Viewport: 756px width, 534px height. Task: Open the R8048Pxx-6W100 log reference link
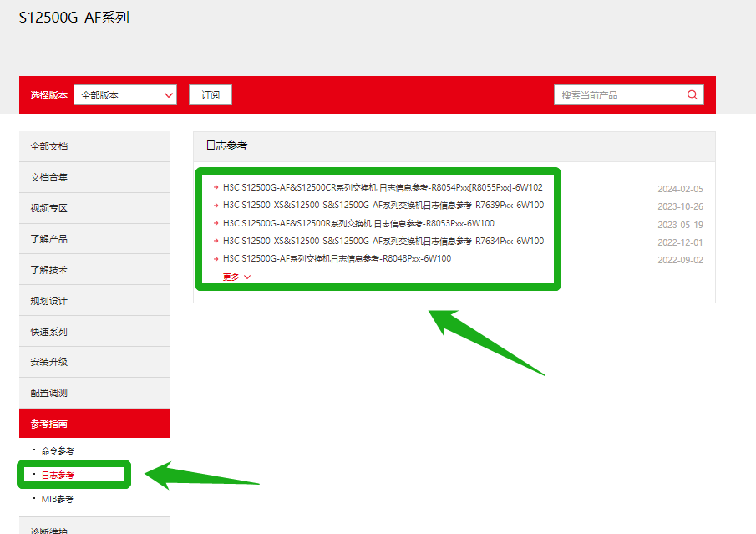pyautogui.click(x=337, y=258)
